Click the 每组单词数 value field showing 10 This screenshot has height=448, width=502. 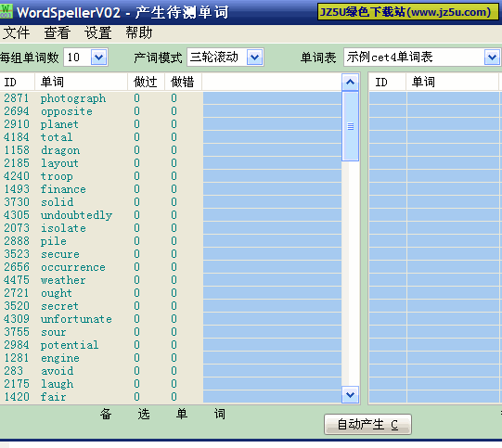[x=77, y=58]
